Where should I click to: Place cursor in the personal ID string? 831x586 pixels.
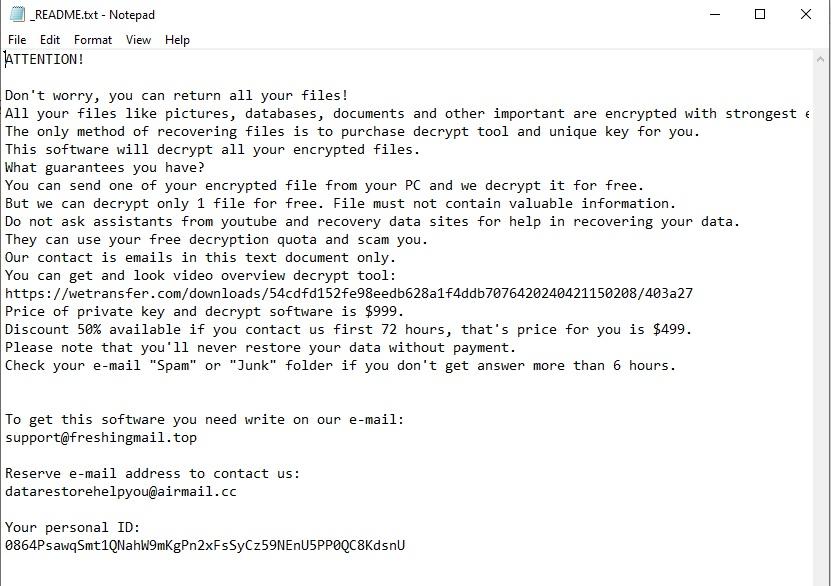(x=205, y=545)
